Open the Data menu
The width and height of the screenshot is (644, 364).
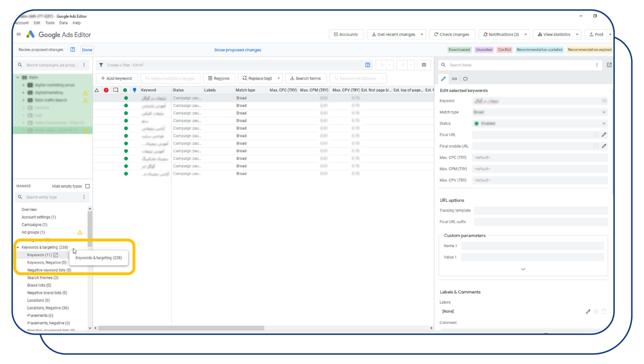[x=63, y=23]
